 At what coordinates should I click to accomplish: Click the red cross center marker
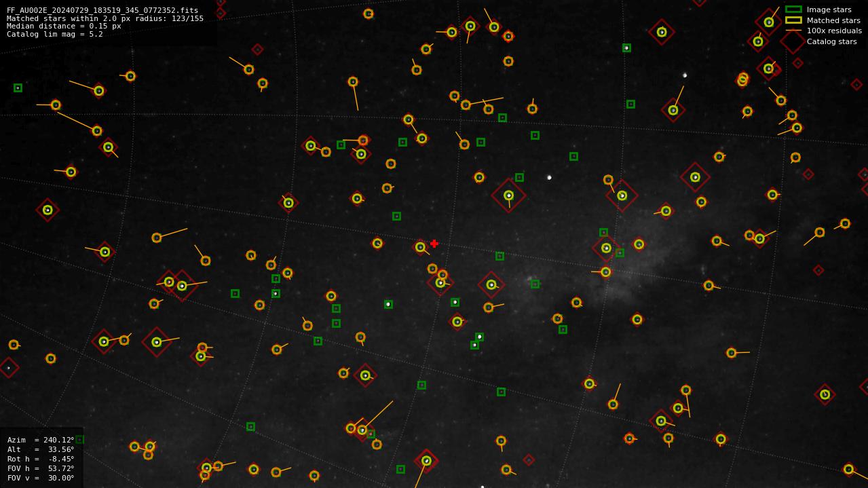pos(434,244)
